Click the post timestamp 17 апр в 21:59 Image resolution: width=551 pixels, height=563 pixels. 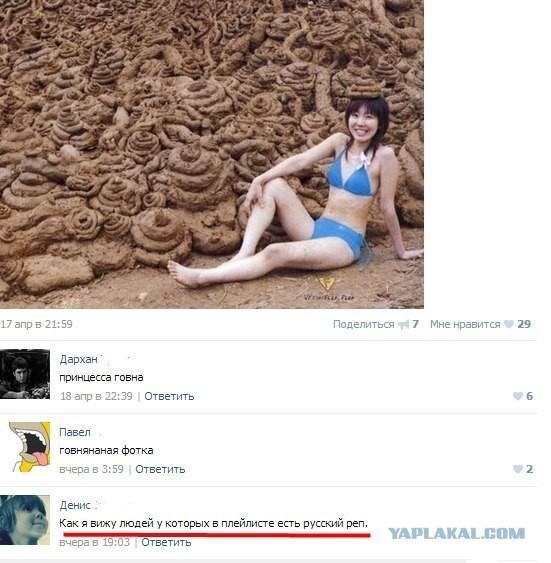pyautogui.click(x=37, y=324)
